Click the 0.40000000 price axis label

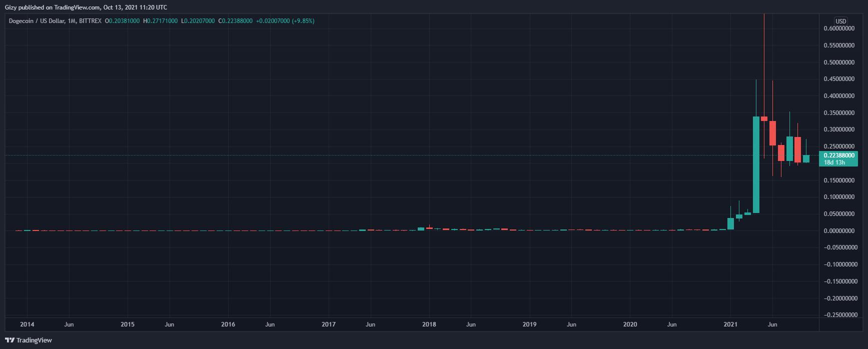click(x=839, y=96)
